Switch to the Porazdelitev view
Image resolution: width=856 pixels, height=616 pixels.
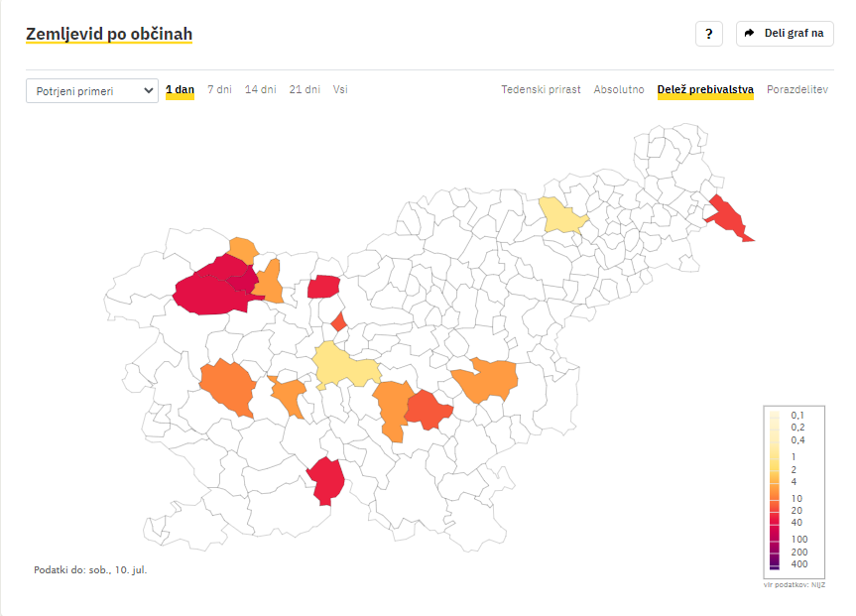tap(797, 89)
